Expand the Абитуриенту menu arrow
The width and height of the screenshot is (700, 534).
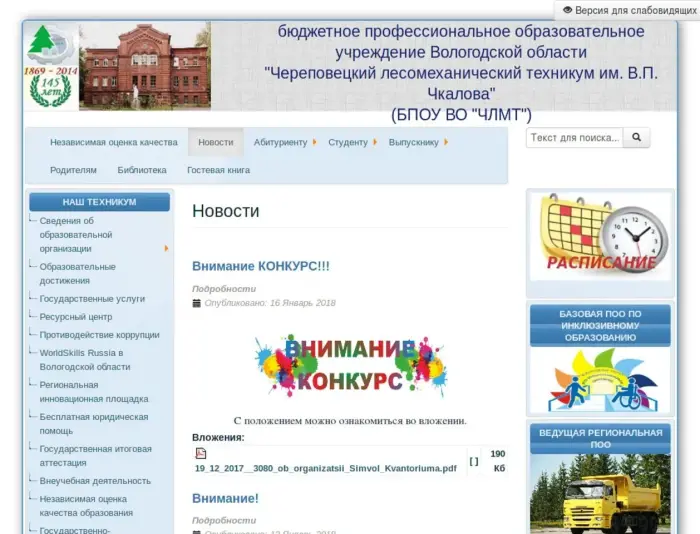click(314, 142)
